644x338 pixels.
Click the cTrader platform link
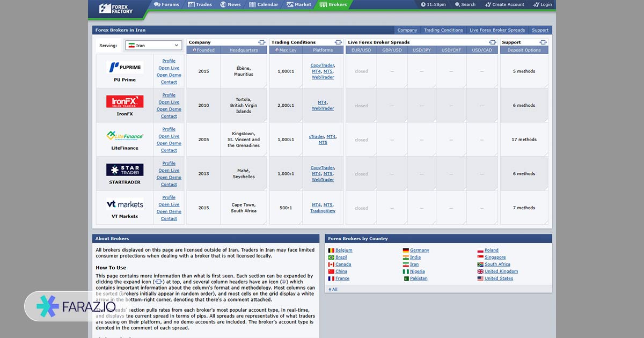(316, 137)
